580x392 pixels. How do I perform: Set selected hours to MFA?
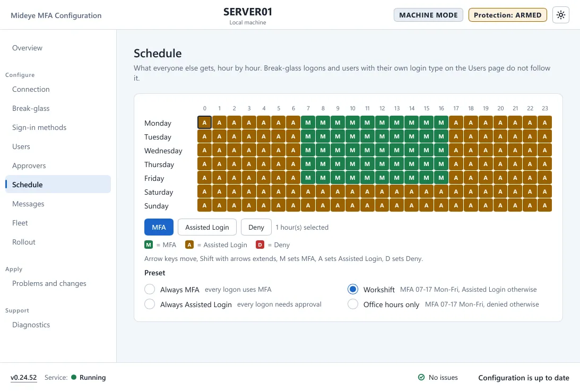click(x=159, y=227)
